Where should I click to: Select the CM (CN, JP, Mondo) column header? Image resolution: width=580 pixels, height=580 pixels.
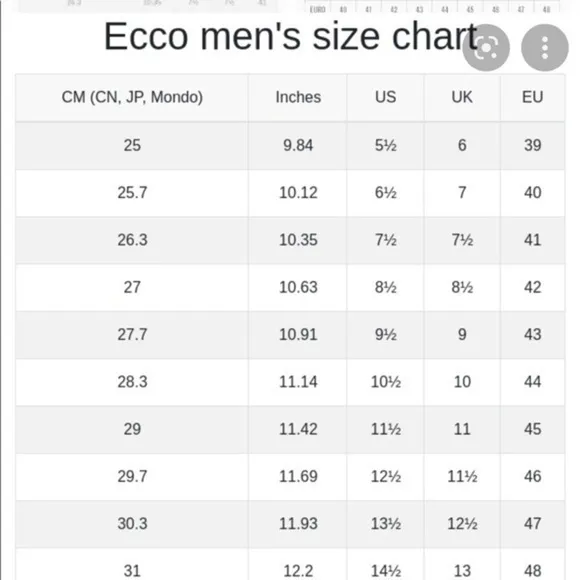(132, 98)
